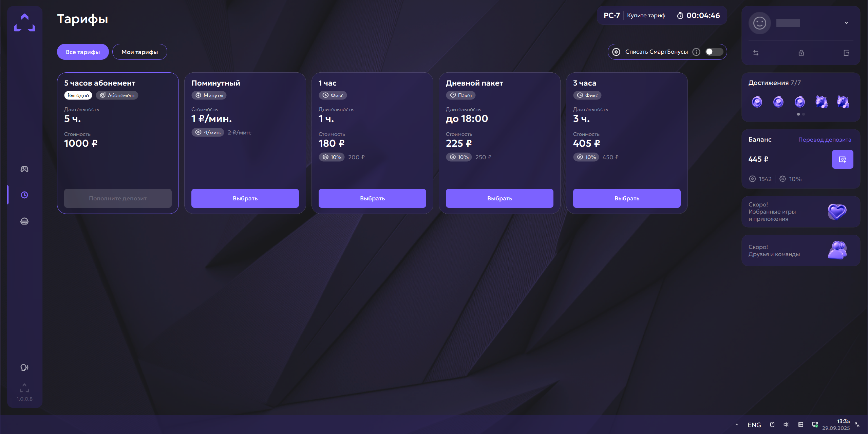Click the second achievements page dot
868x434 pixels.
tap(803, 114)
